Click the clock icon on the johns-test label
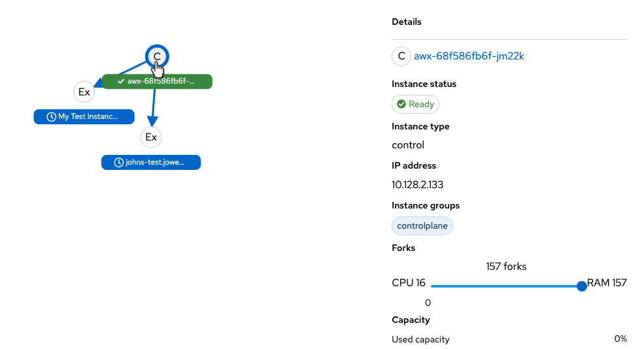The image size is (644, 349). tap(119, 162)
